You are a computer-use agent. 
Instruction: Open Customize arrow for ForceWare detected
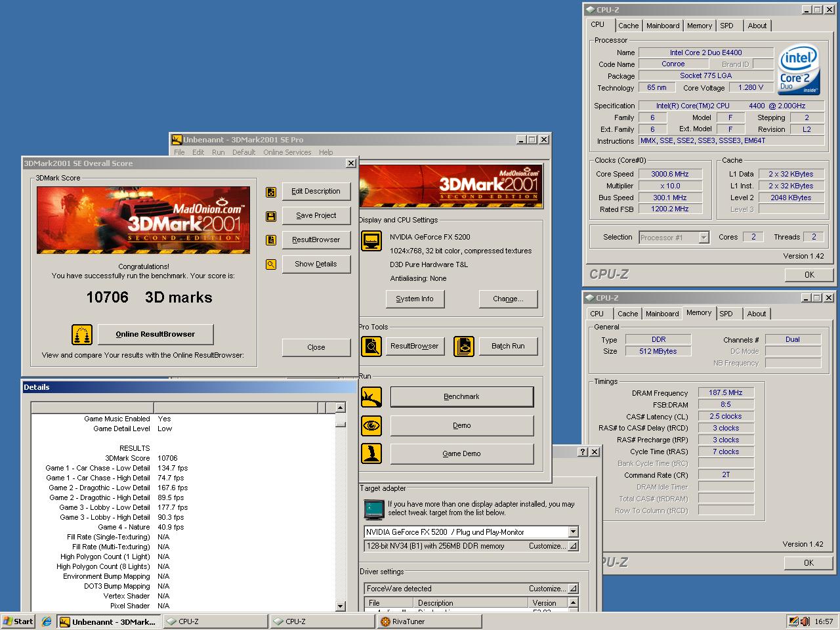coord(573,589)
